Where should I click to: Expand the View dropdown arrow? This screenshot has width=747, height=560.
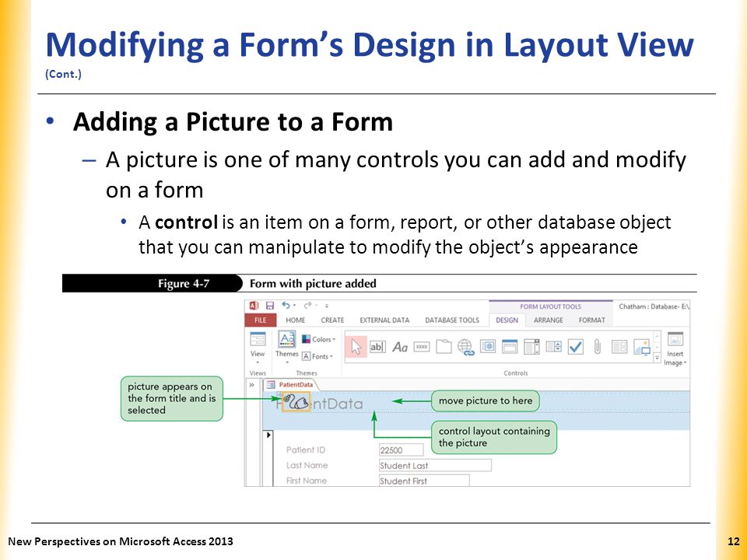[258, 362]
